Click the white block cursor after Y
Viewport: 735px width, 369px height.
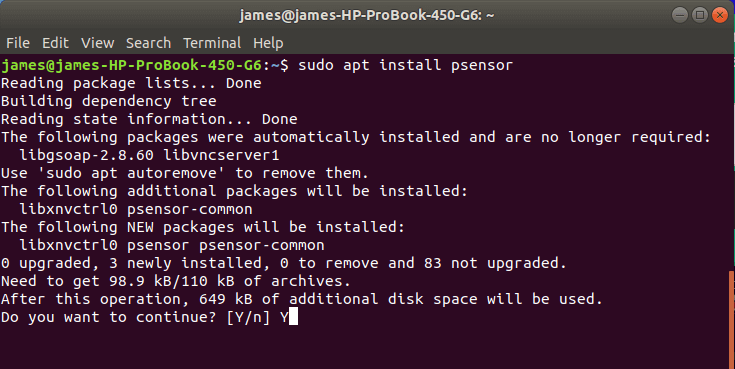[293, 317]
